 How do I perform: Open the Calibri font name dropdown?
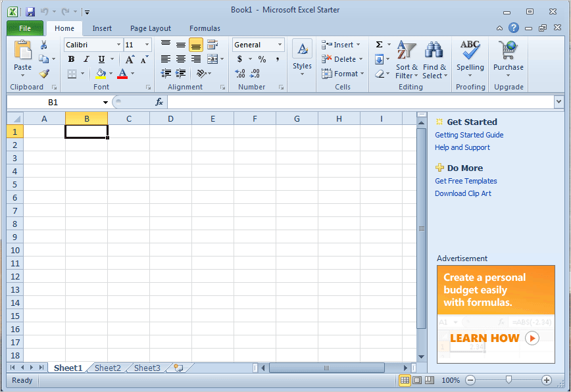click(118, 45)
